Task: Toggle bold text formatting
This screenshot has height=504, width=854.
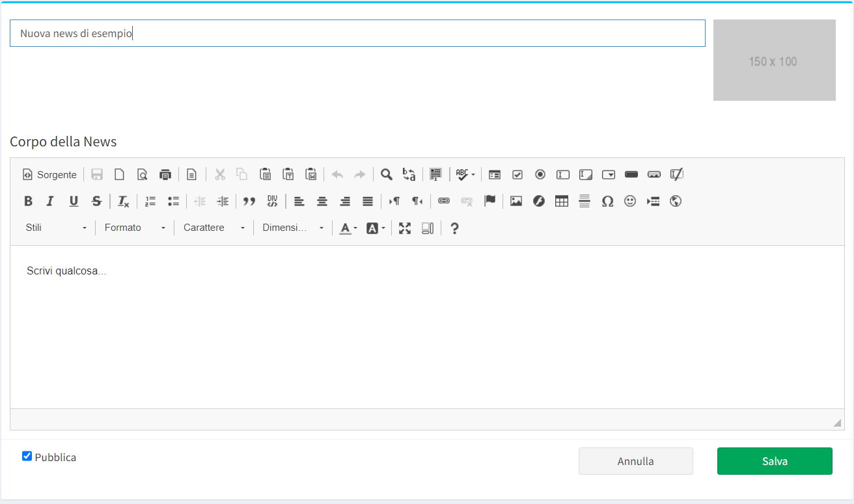Action: pyautogui.click(x=28, y=202)
